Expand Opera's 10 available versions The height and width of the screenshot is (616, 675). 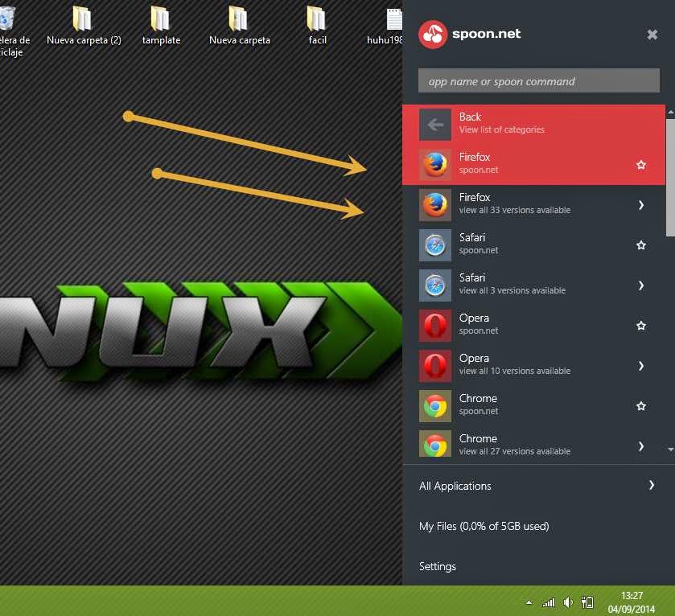click(641, 366)
